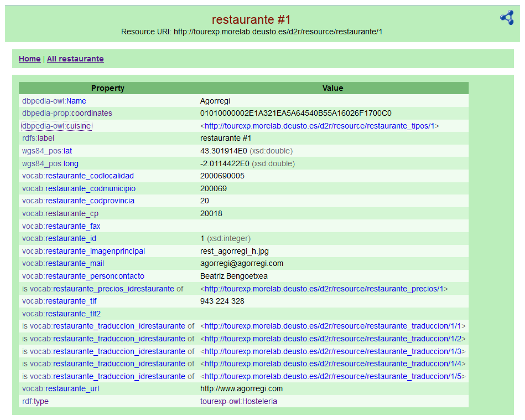Open the restaurante_precios/1 resource link
The height and width of the screenshot is (420, 525).
(x=324, y=289)
